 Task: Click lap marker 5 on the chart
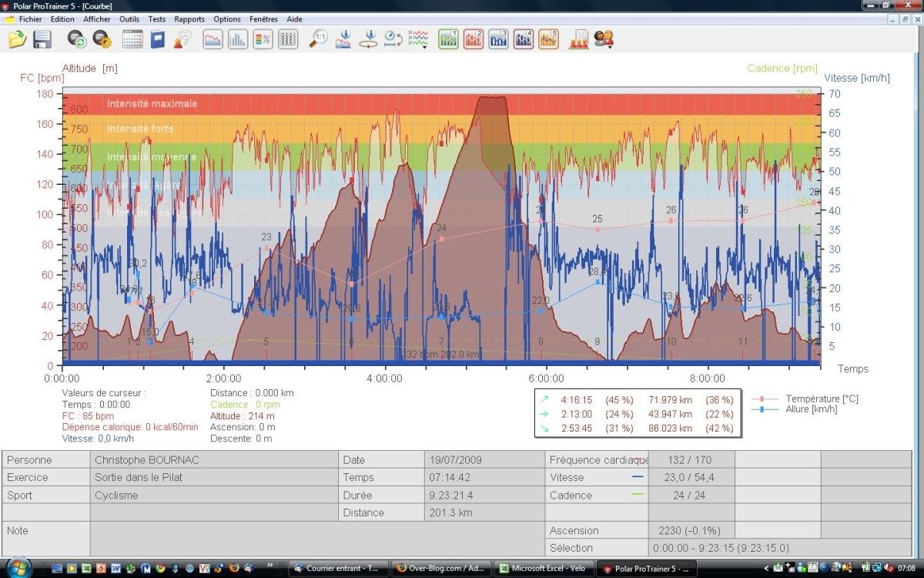click(x=266, y=341)
